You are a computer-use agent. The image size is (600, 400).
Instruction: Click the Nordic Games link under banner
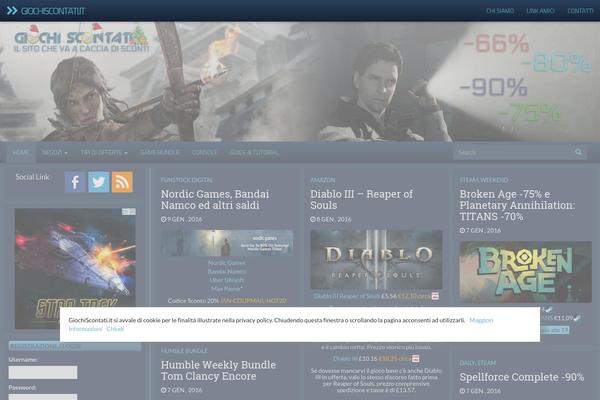tap(227, 263)
